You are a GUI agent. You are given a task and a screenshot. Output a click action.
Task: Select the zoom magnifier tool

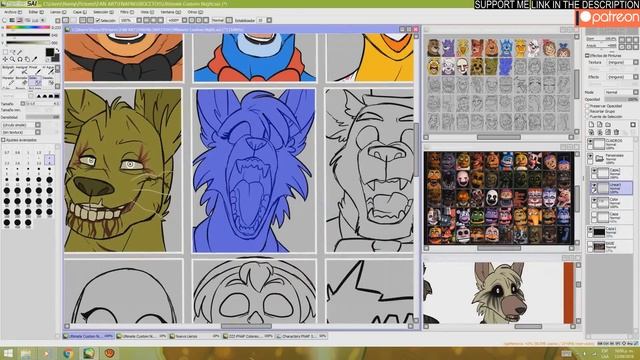12,59
